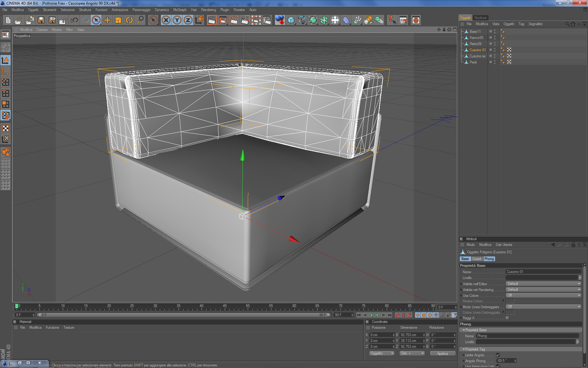Viewport: 588px width, 368px height.
Task: Select the Rotate tool in toolbar
Action: [129, 20]
